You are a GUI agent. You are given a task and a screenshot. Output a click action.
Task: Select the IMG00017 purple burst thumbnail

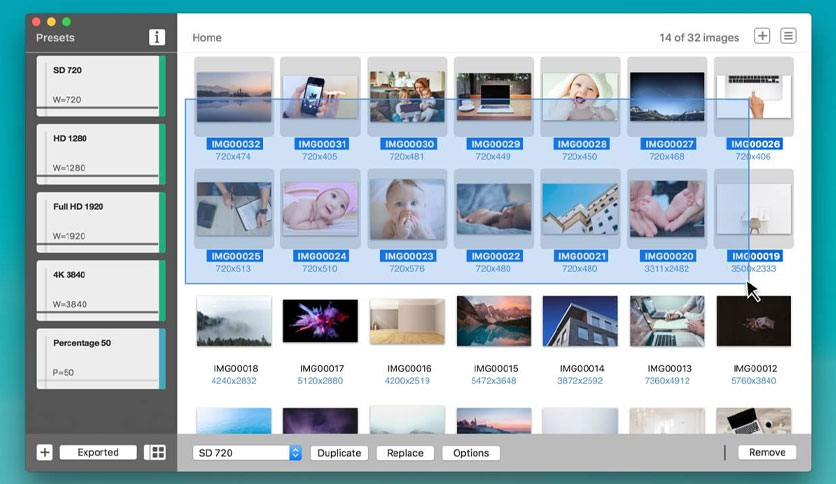320,321
